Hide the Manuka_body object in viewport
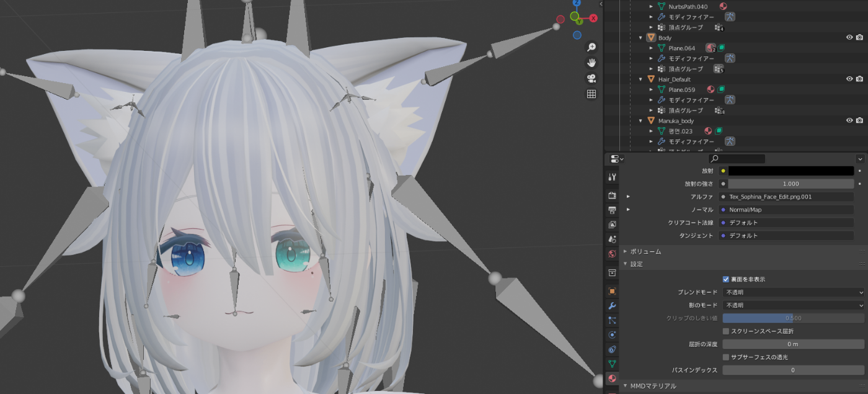 click(849, 120)
